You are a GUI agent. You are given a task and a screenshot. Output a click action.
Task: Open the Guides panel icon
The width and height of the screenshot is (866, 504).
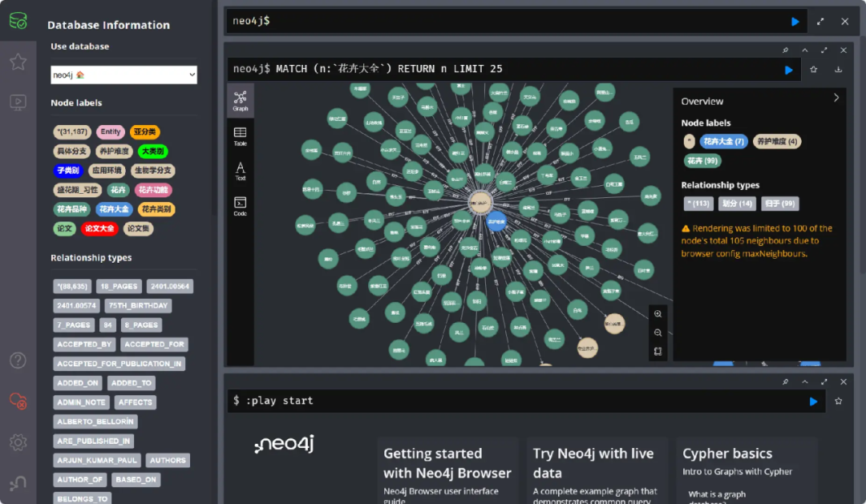click(18, 102)
